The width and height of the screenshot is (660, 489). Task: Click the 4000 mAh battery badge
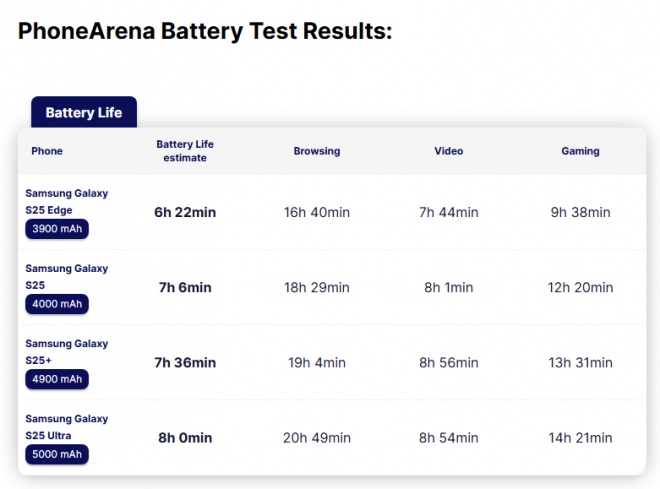point(57,304)
